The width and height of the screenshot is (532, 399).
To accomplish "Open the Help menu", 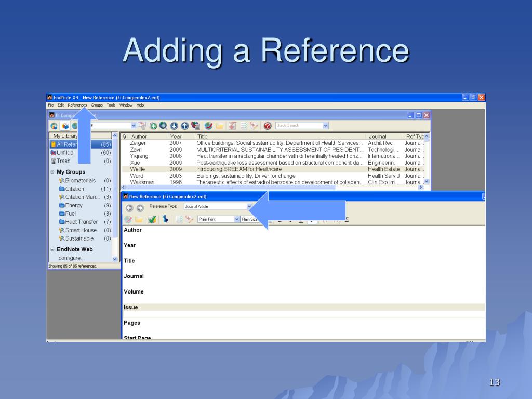I will pos(140,105).
